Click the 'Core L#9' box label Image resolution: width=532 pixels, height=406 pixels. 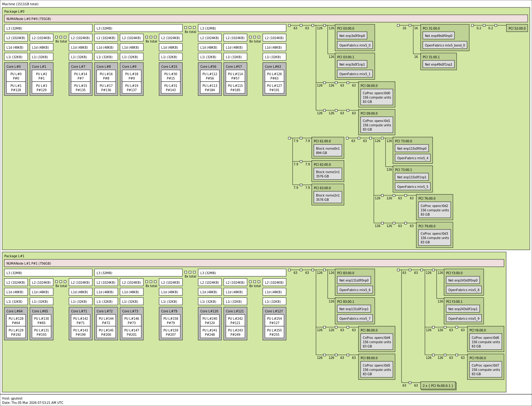click(129, 67)
